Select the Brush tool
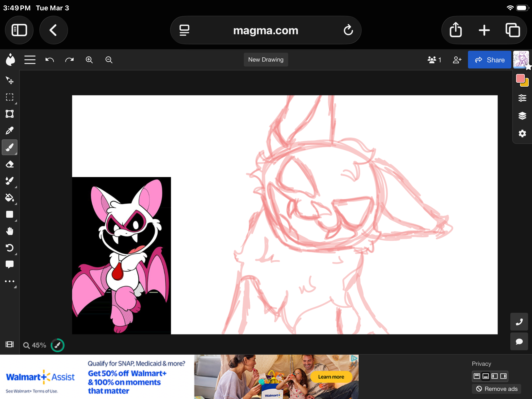 tap(10, 147)
